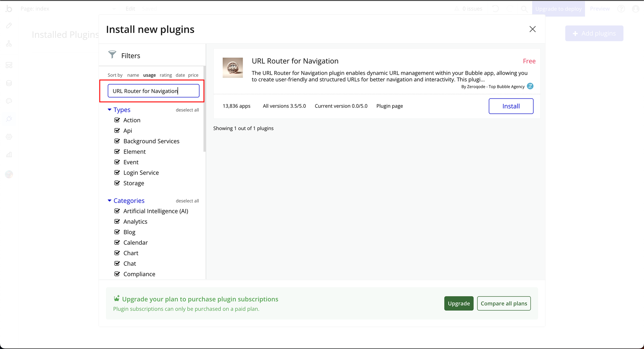
Task: Open the Data tab database icon
Action: click(9, 83)
